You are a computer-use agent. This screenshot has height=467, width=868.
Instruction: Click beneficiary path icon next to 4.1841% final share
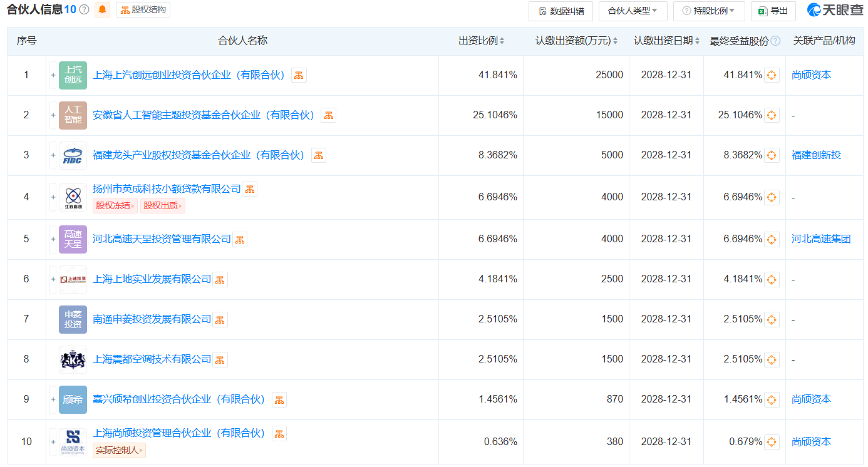(772, 279)
